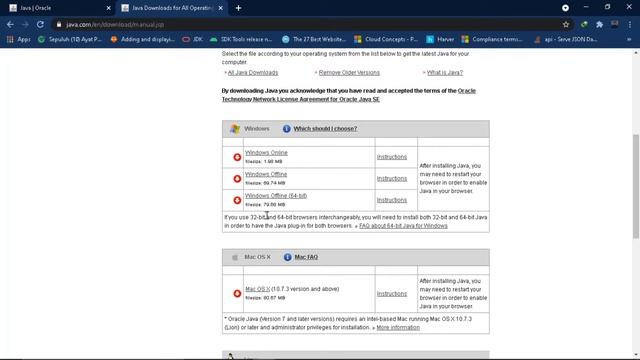Open The 27 Best Website bookmark

point(314,39)
